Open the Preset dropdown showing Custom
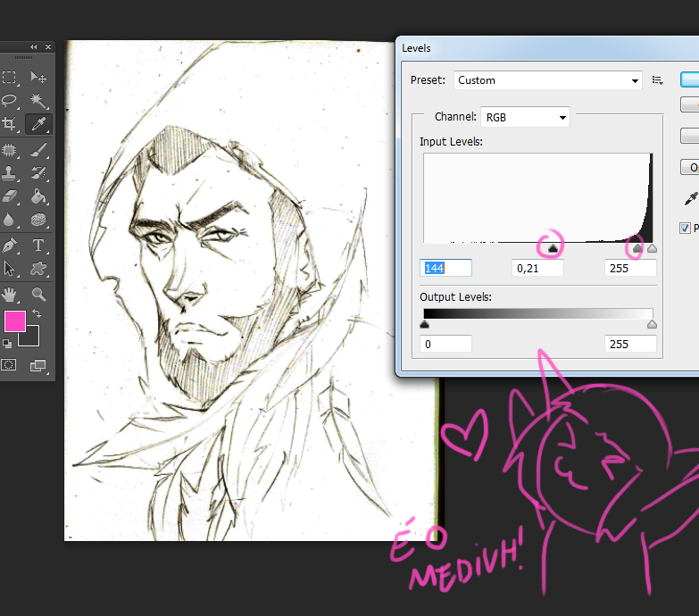The image size is (699, 616). (547, 80)
